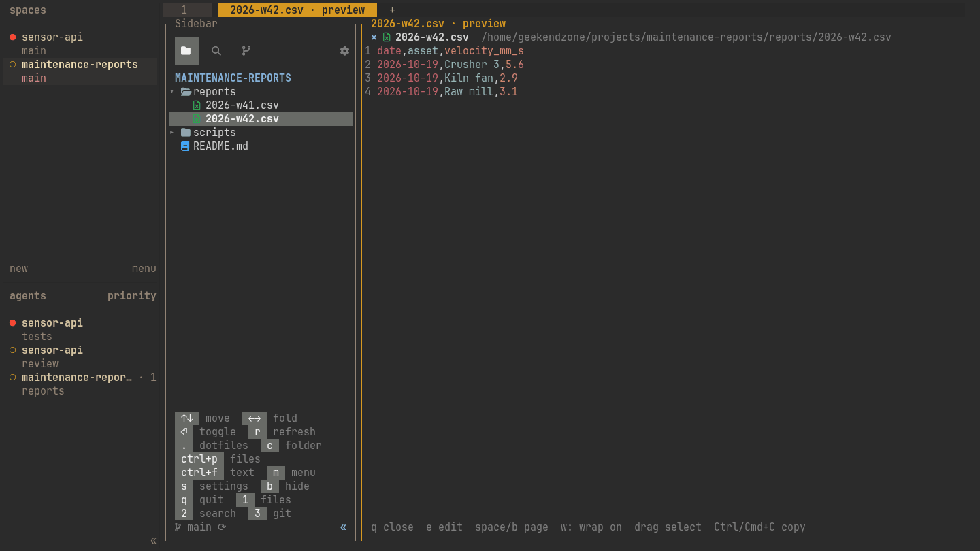Screen dimensions: 980x551
Task: Select the 2026-w42.csv preview tab
Action: (x=297, y=10)
